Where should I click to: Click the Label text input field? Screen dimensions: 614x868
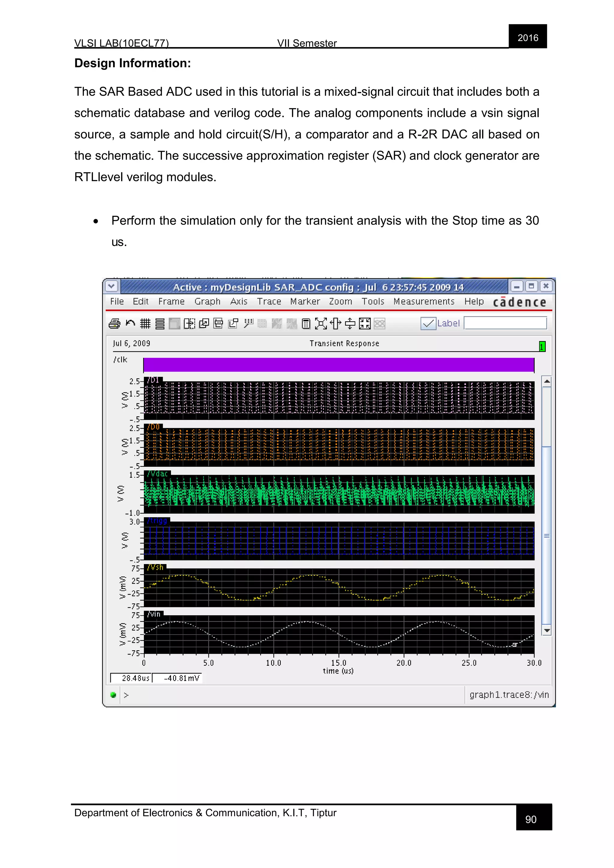(505, 323)
